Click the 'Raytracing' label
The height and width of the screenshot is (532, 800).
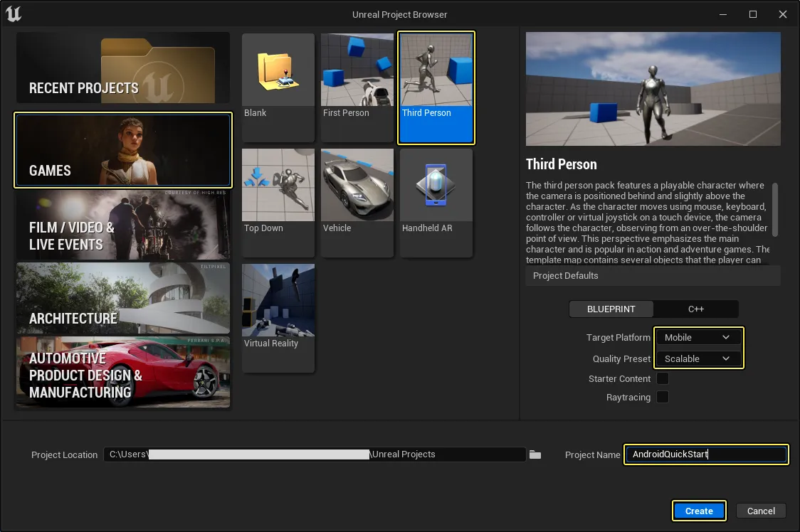(x=628, y=398)
